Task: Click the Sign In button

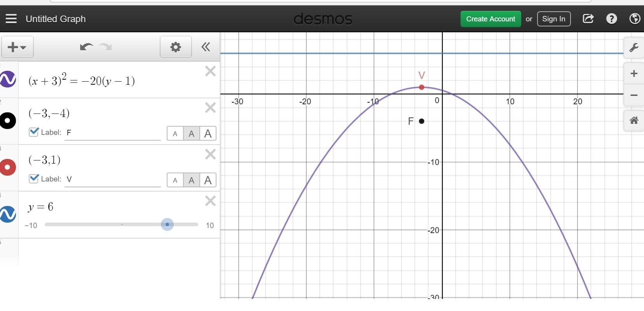Action: [x=554, y=19]
